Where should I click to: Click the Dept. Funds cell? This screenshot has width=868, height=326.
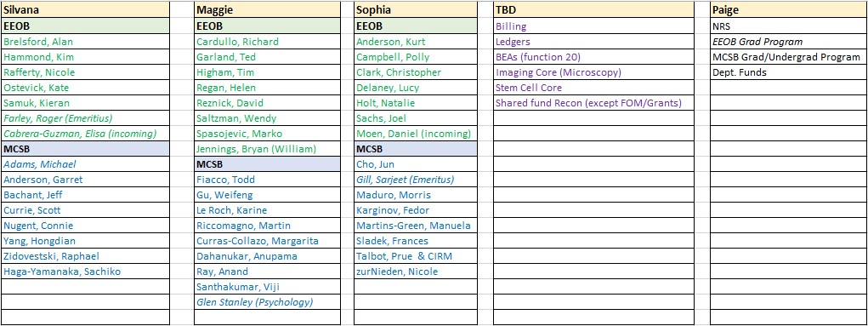[x=789, y=72]
